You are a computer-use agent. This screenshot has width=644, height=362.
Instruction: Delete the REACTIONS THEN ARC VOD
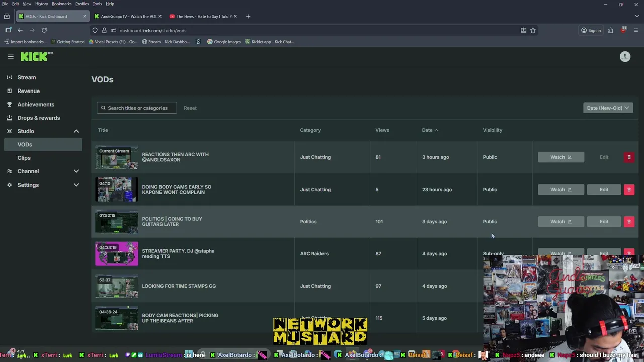pos(629,157)
